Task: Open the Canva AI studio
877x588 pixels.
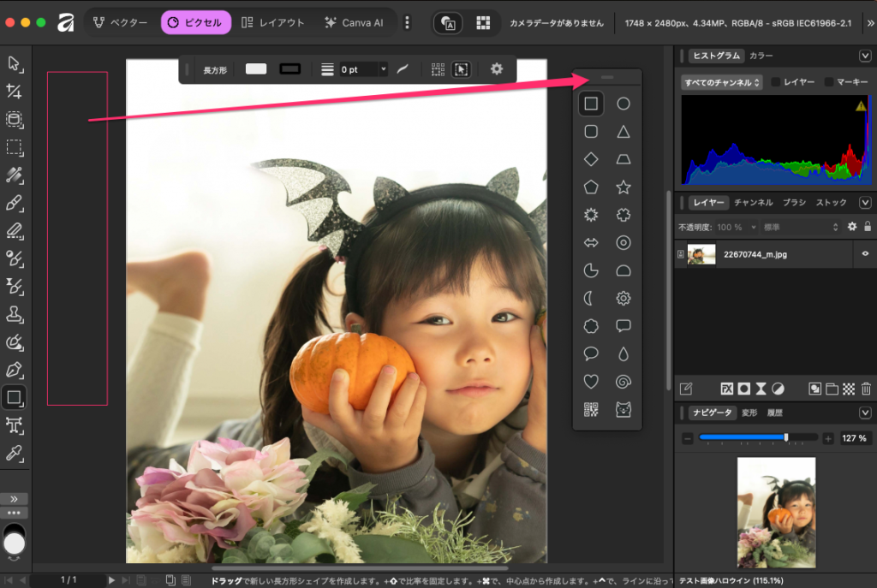Action: [354, 22]
